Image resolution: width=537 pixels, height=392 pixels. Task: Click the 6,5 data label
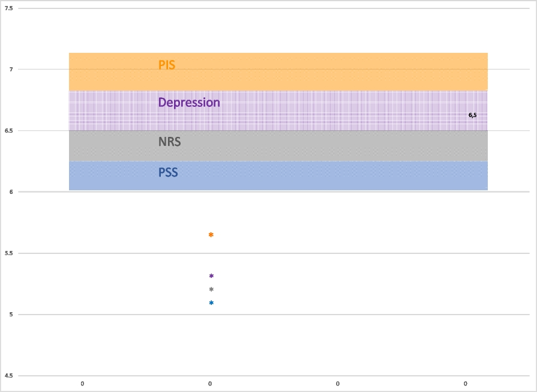pos(473,115)
